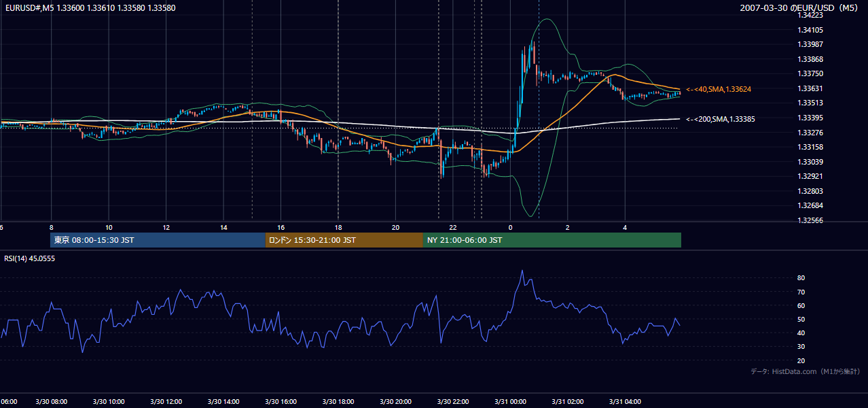Viewport: 868px width, 408px height.
Task: Click price axis value 1.33868
Action: 811,59
